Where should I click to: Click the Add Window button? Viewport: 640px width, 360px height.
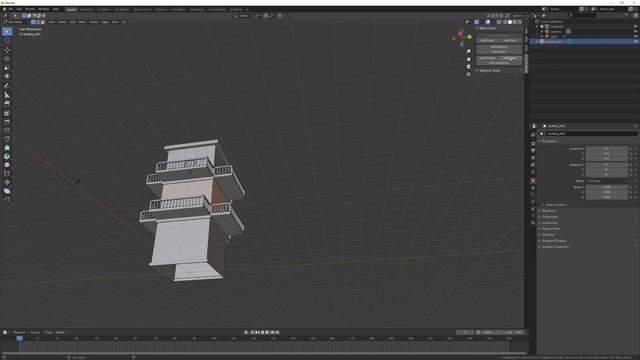(x=487, y=58)
